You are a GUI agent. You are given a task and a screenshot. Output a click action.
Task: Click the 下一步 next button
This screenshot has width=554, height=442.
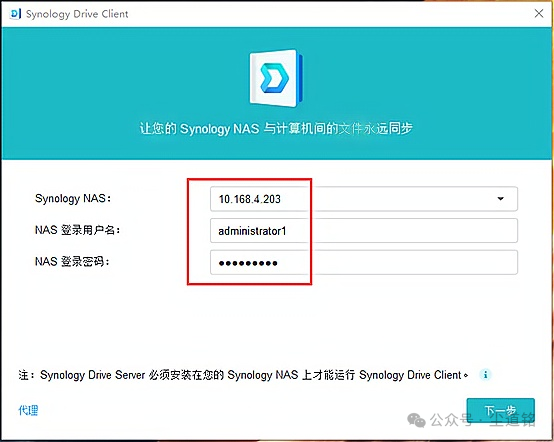coord(500,411)
